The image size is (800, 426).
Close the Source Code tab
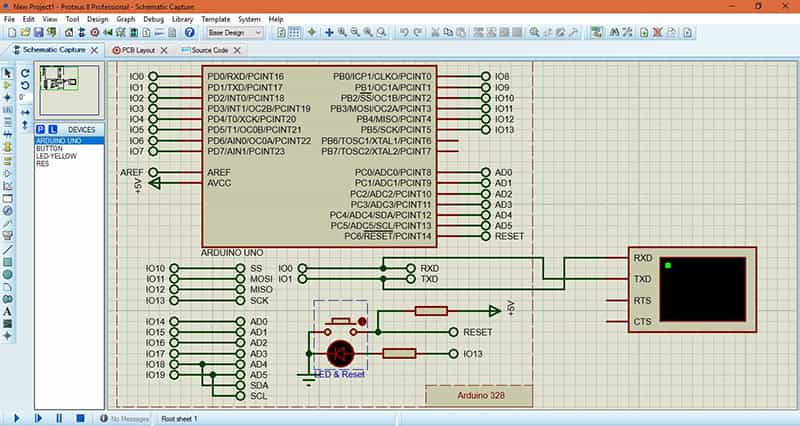coord(237,50)
